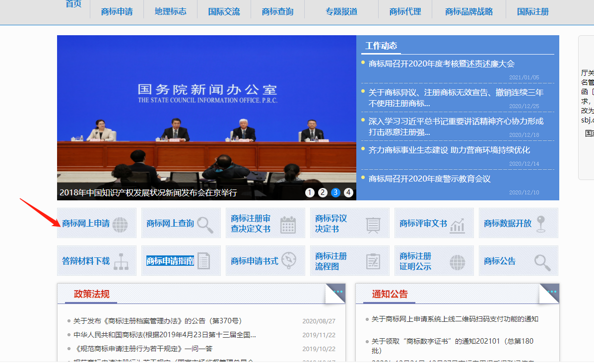Click the hierarchy icon beside 答辩材料下载
The height and width of the screenshot is (364, 594).
point(121,261)
